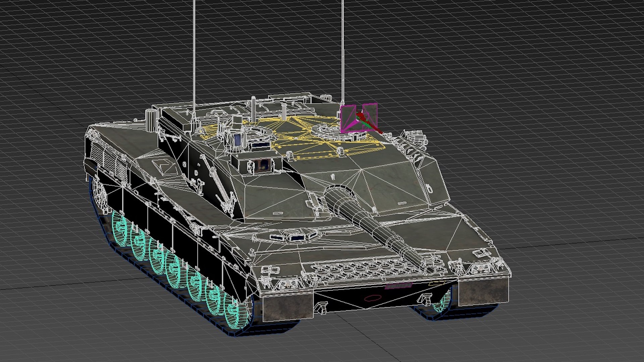This screenshot has width=644, height=362.
Task: Select the left magenta helper box on turret
Action: [348, 119]
